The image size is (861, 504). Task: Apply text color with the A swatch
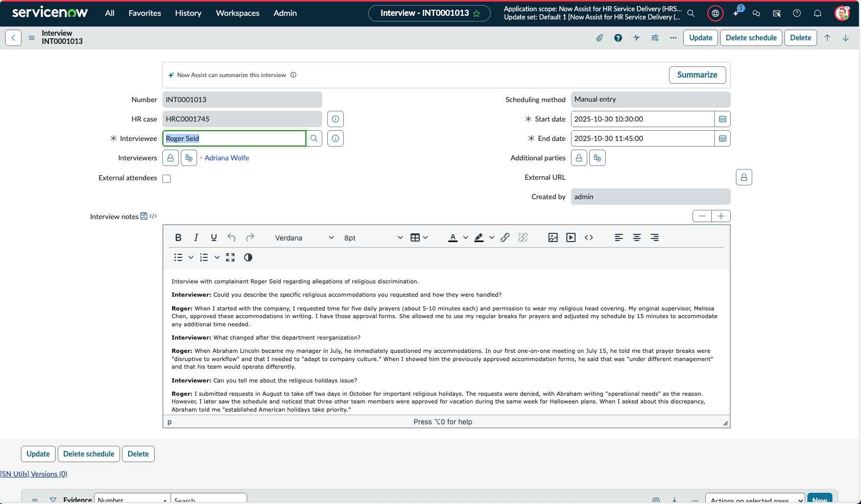coord(453,237)
